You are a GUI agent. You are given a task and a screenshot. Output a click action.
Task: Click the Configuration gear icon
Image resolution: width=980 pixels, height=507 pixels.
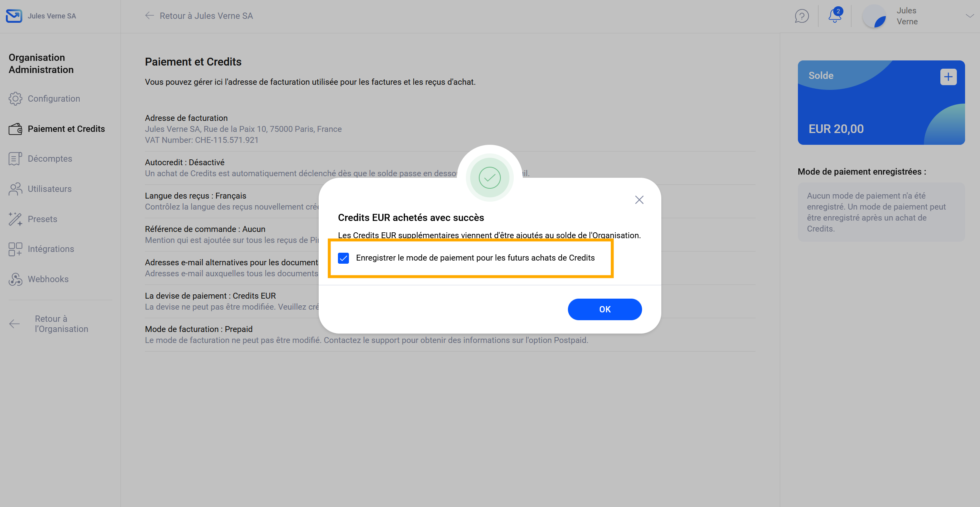click(15, 98)
